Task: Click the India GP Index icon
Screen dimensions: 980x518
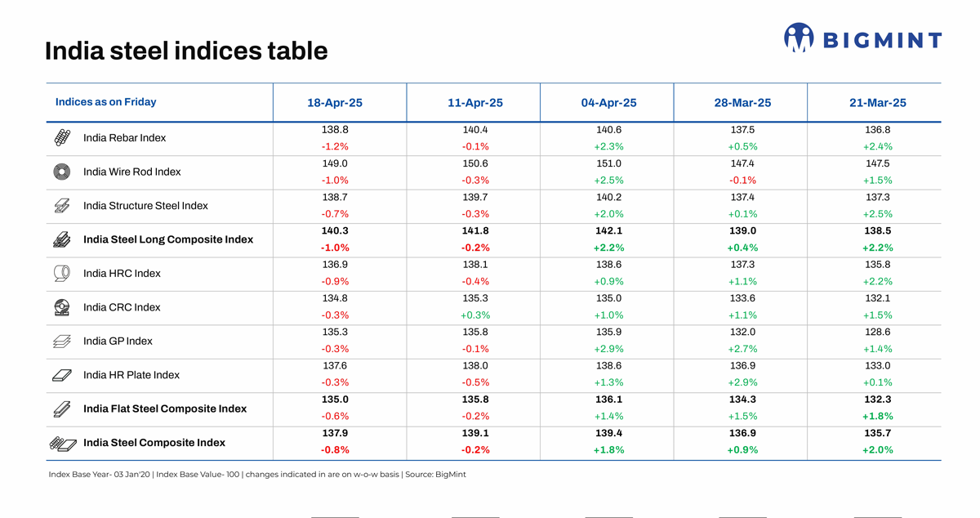Action: point(62,342)
